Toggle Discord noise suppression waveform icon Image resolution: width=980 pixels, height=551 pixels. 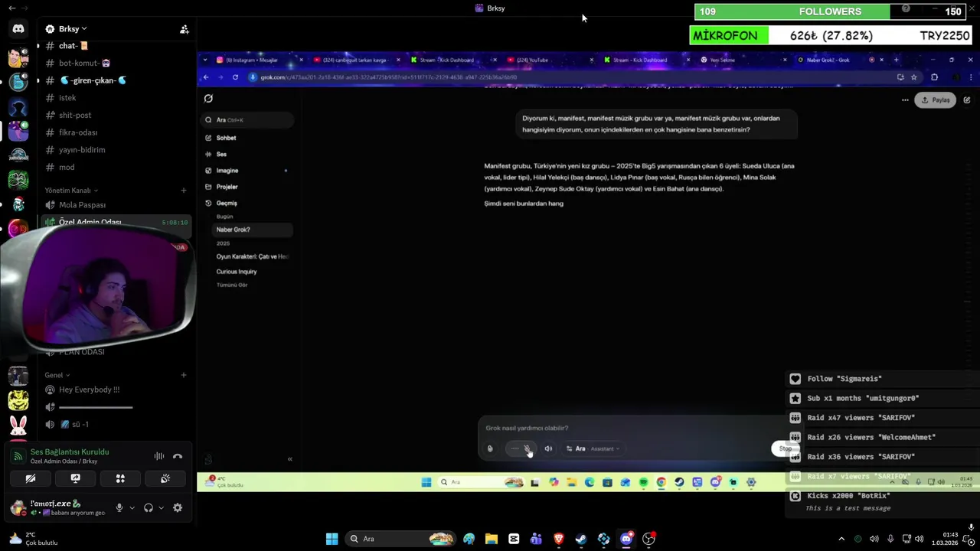159,456
